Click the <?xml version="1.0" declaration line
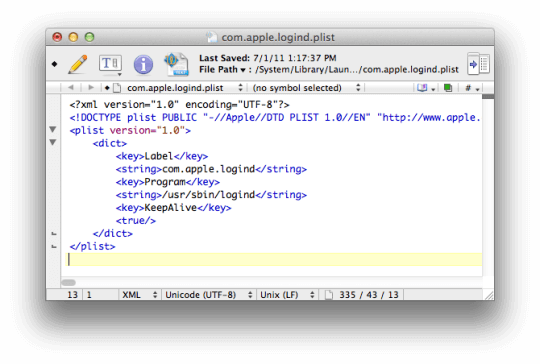The image size is (540, 364). 179,104
